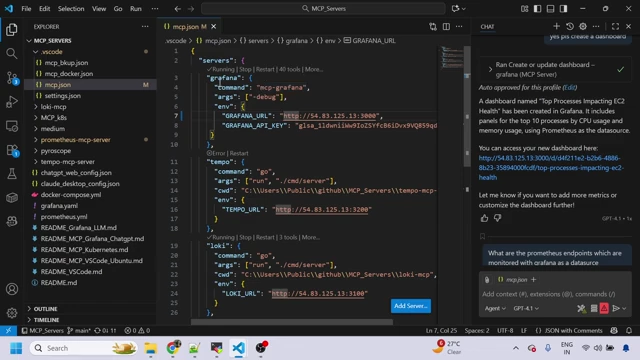Open Chrome from the Windows taskbar

coord(173,348)
